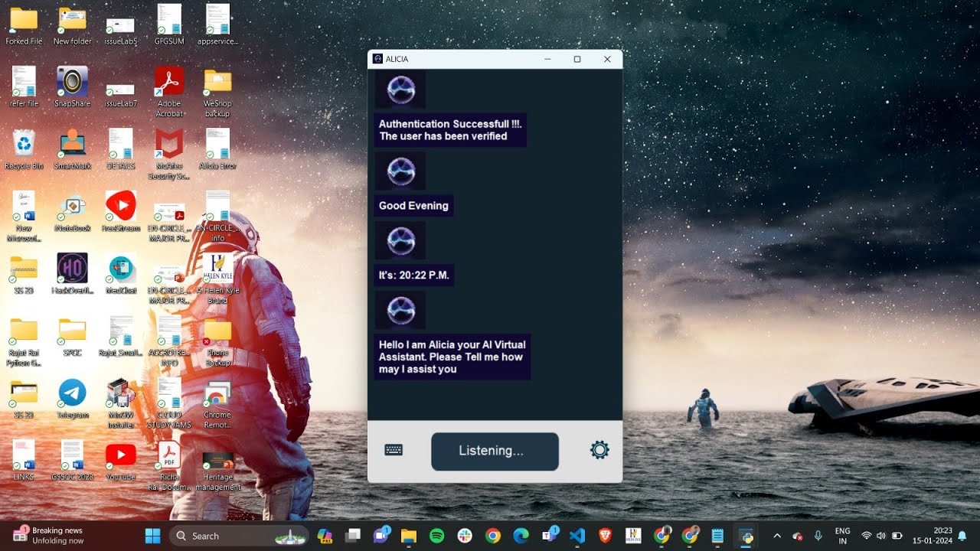Select the Telegram desktop shortcut
Image resolution: width=980 pixels, height=551 pixels.
(x=72, y=399)
